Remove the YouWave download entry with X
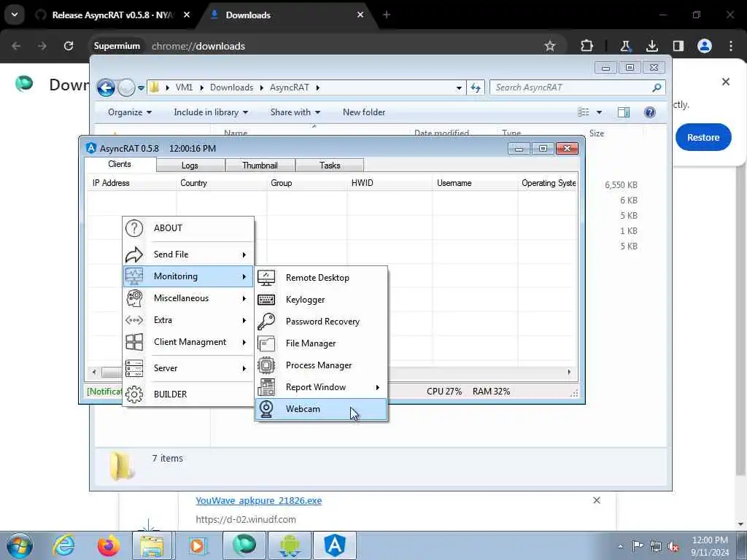The width and height of the screenshot is (747, 560). pyautogui.click(x=597, y=500)
